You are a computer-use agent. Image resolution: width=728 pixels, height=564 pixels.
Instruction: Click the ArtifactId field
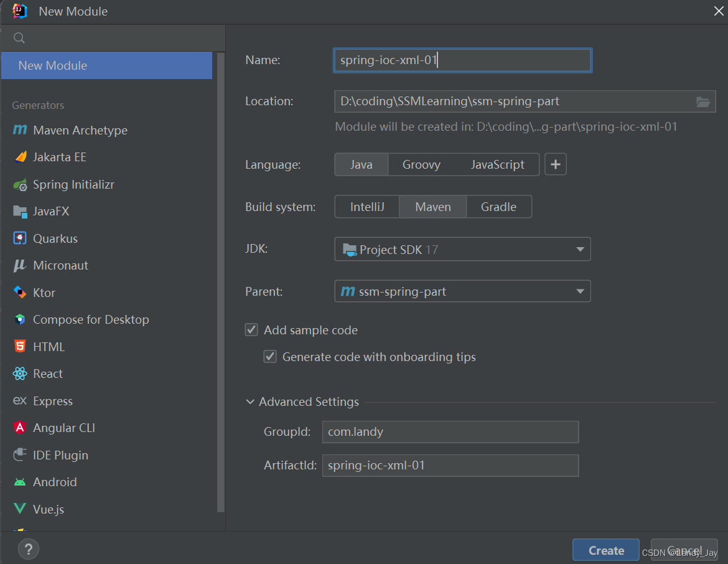coord(450,466)
